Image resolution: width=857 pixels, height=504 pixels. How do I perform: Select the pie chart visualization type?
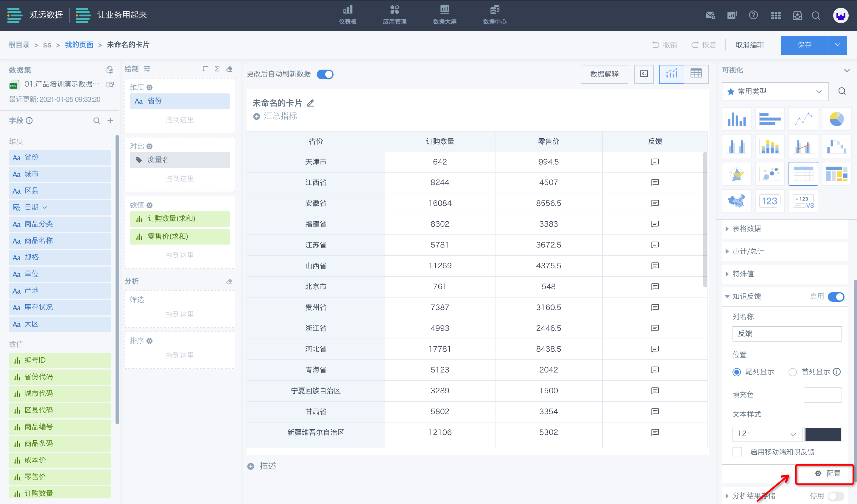click(836, 119)
